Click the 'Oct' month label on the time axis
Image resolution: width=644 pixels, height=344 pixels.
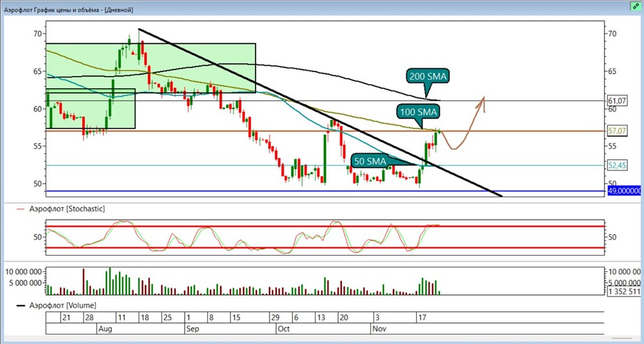coord(284,329)
